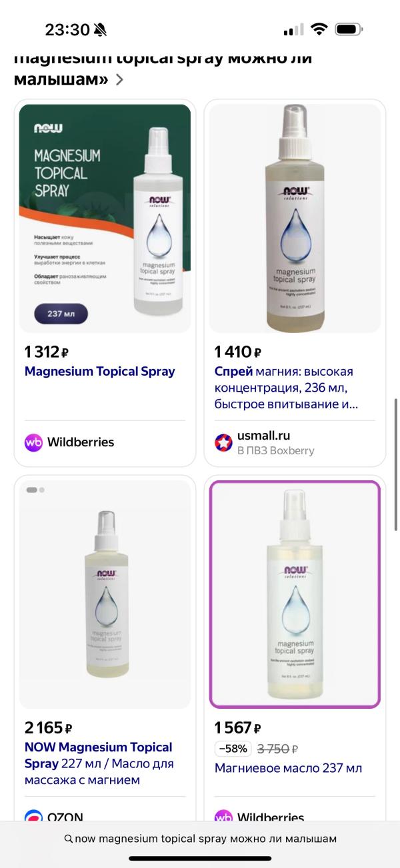The image size is (400, 868).
Task: Tap the silent mode bell icon
Action: 101,30
